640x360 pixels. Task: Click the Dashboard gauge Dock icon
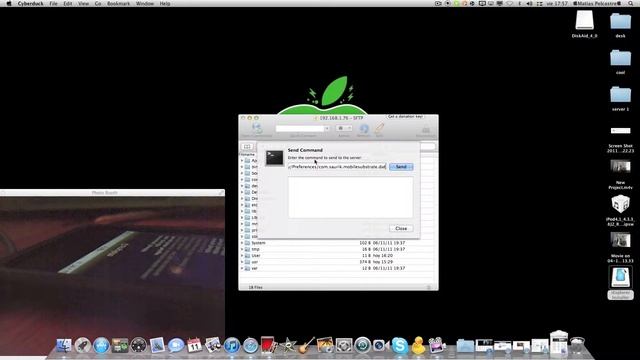(138, 346)
